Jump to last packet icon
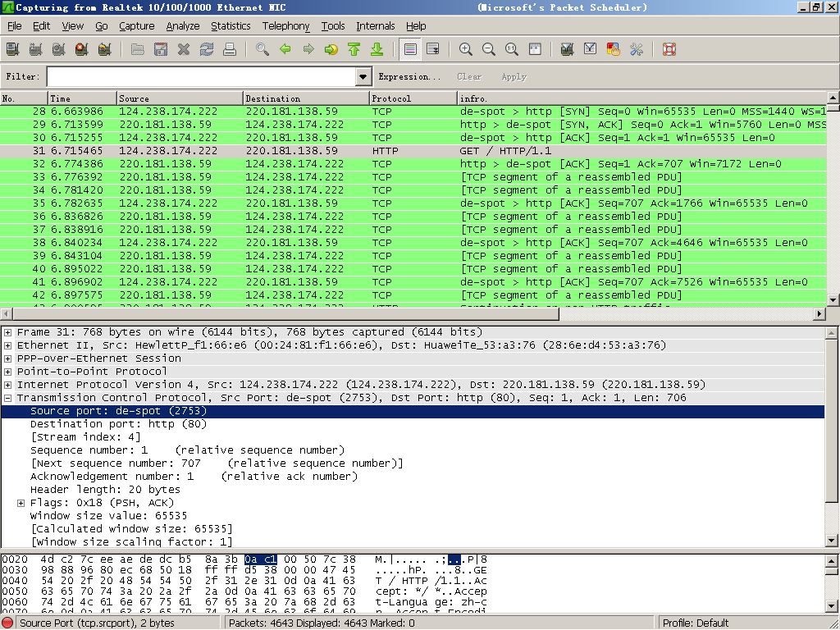 [x=377, y=49]
